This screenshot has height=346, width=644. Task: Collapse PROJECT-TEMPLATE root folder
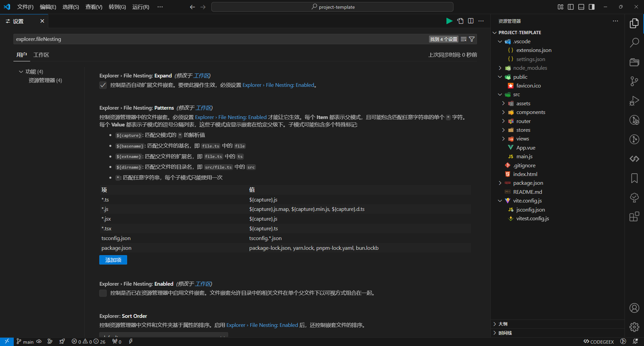[495, 33]
